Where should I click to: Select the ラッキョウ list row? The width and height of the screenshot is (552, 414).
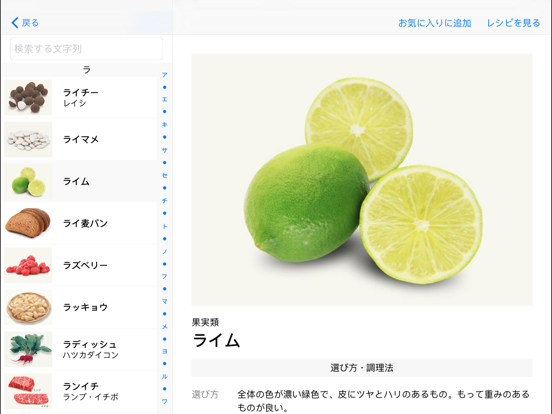80,307
